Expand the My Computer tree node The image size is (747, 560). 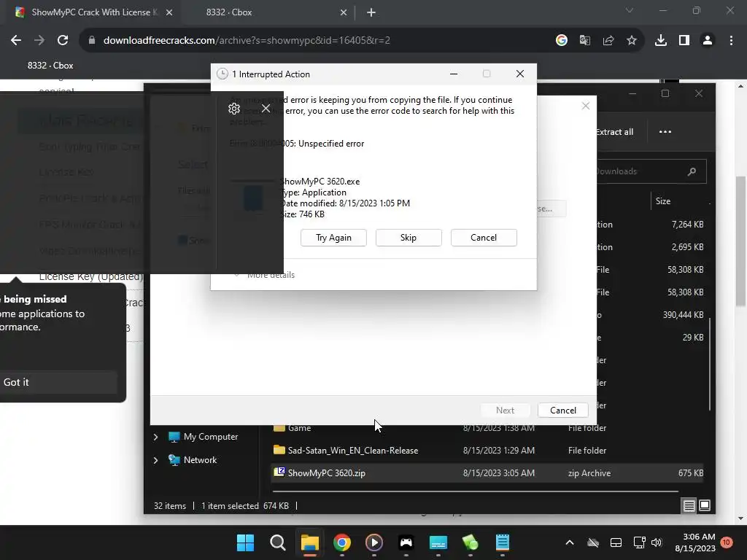155,437
